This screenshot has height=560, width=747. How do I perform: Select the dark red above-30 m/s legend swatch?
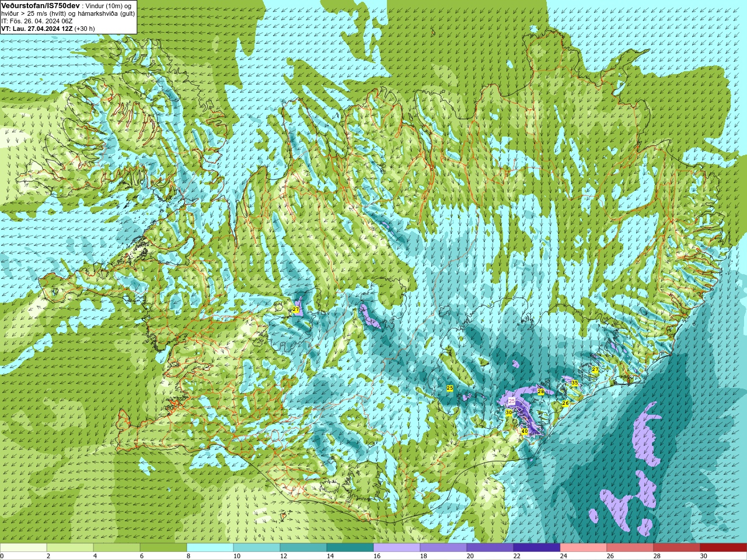coord(724,548)
